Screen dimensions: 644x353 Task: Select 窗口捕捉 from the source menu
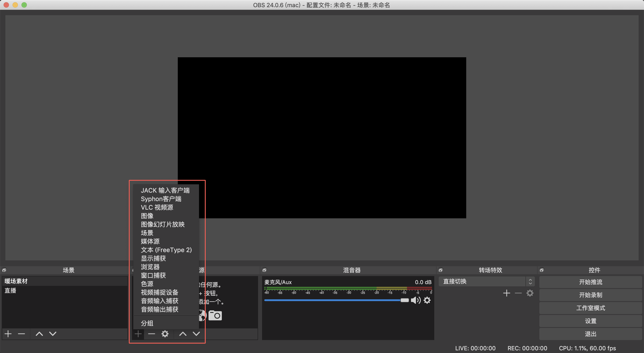click(x=153, y=275)
